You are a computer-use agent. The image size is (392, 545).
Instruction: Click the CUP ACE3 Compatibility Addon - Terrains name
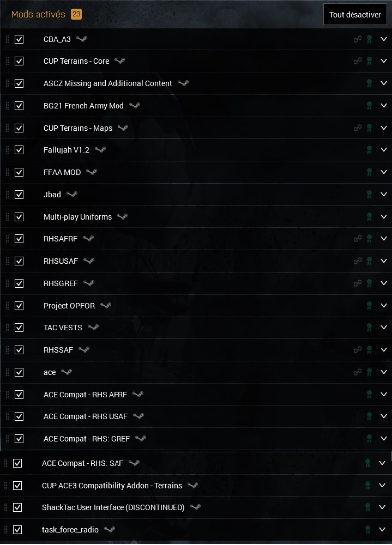click(x=112, y=485)
